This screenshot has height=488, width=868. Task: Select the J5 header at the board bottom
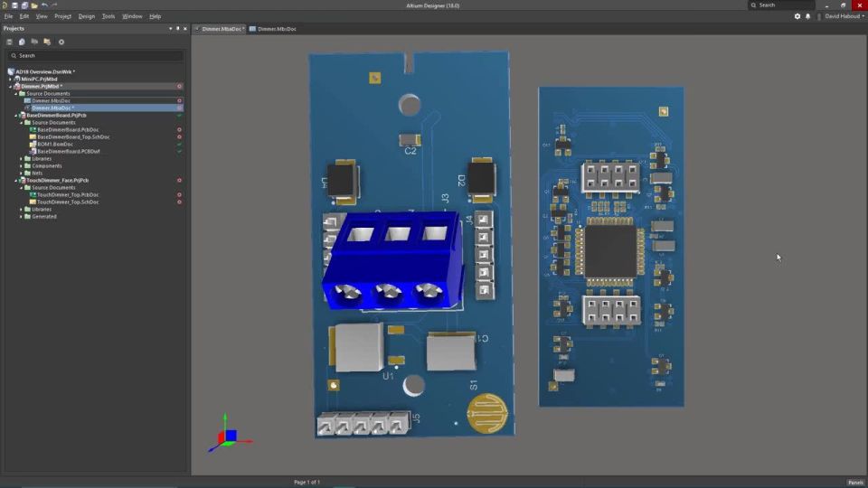[363, 424]
